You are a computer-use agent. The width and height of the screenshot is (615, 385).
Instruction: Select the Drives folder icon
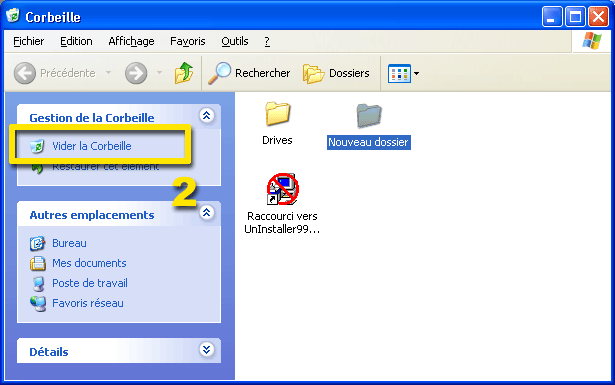[277, 114]
